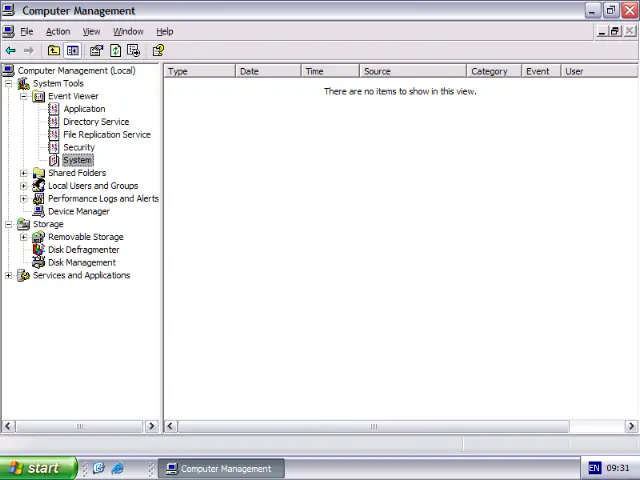The image size is (640, 480).
Task: Click the tree pane horizontal scrollbar thumb
Action: [80, 426]
